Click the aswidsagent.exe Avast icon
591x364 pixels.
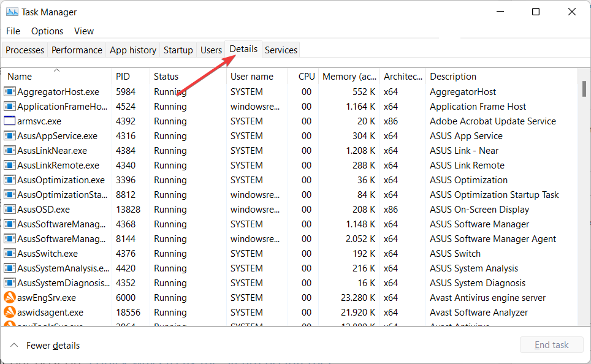(x=10, y=312)
